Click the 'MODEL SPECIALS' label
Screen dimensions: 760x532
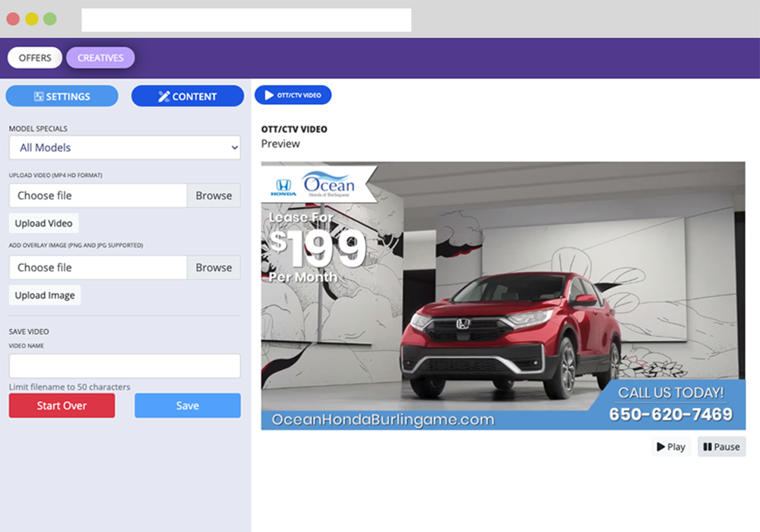click(38, 128)
